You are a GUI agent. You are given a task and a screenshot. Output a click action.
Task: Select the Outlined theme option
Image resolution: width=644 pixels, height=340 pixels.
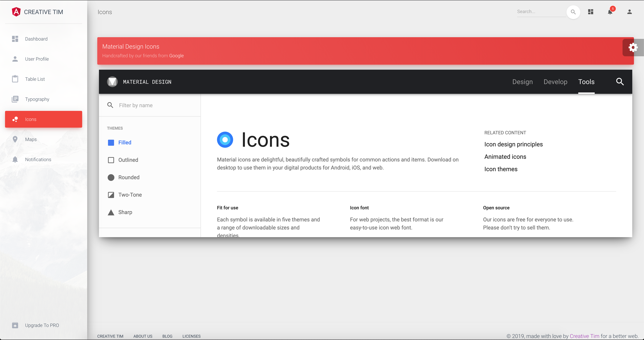tap(128, 160)
